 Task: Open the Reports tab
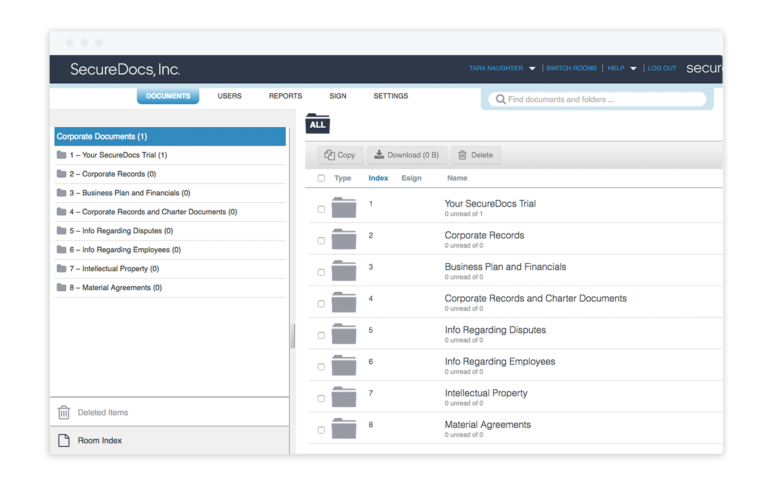[285, 96]
